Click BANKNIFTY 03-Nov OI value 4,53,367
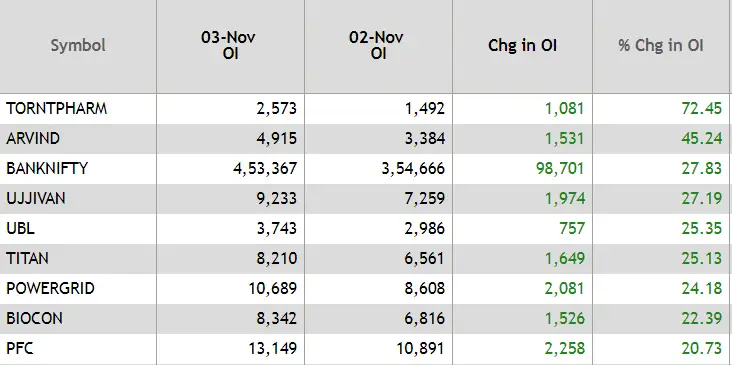This screenshot has height=365, width=732. [265, 168]
